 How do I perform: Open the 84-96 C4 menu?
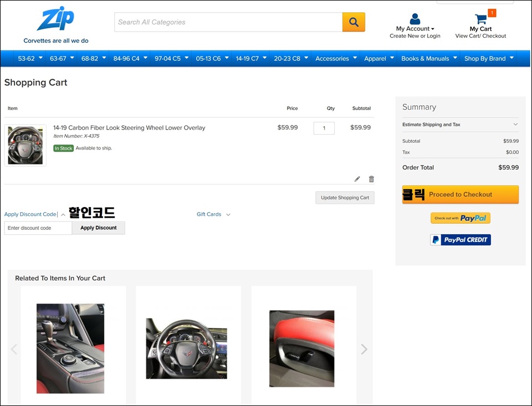tap(130, 58)
